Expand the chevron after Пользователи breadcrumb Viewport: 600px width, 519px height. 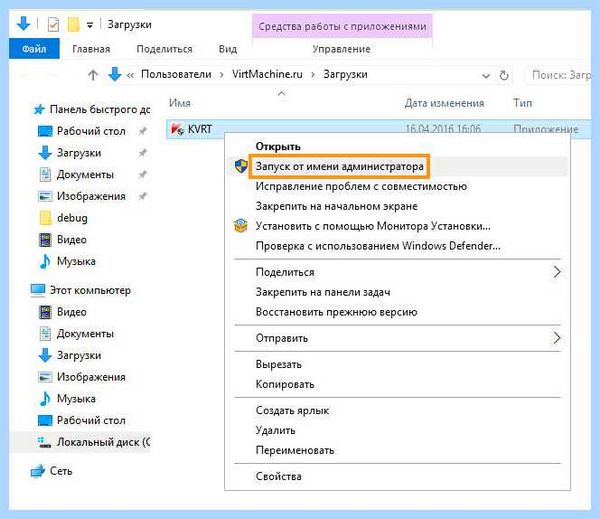(x=222, y=75)
